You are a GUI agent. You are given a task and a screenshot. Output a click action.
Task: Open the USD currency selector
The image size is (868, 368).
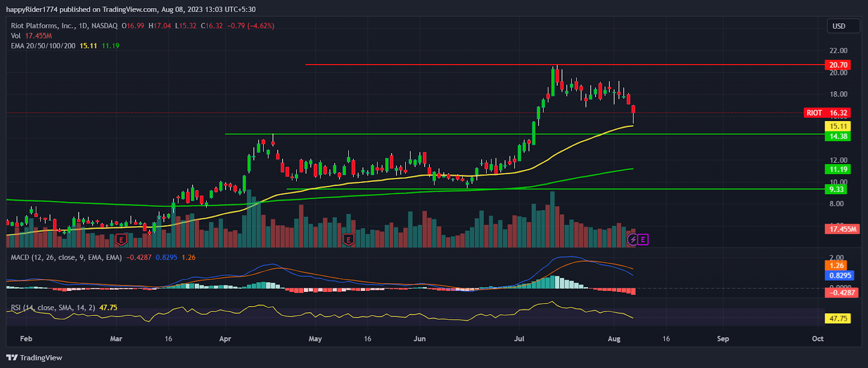pyautogui.click(x=843, y=26)
